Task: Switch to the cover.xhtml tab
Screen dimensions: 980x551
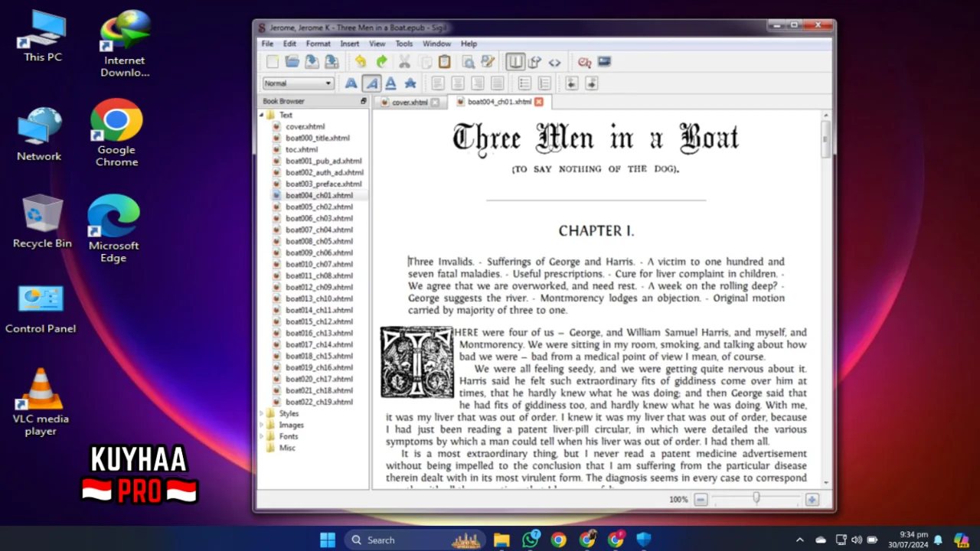Action: [x=410, y=103]
